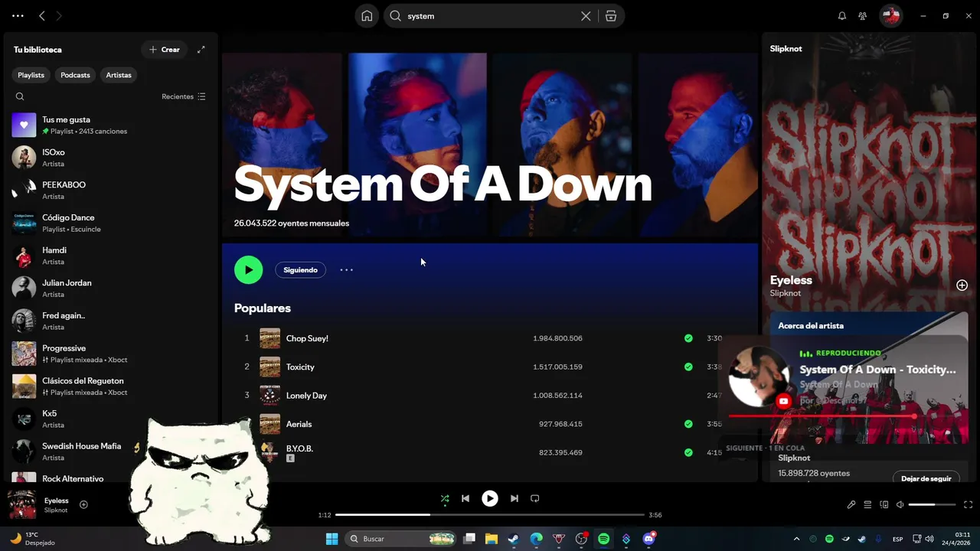Image resolution: width=980 pixels, height=551 pixels.
Task: Select the Toxicity track title
Action: 300,367
